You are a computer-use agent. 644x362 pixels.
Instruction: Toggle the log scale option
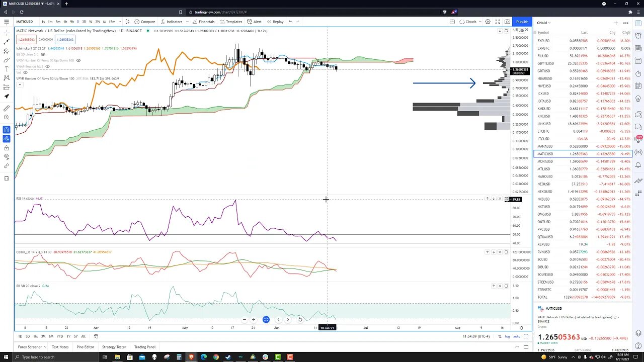point(507,336)
